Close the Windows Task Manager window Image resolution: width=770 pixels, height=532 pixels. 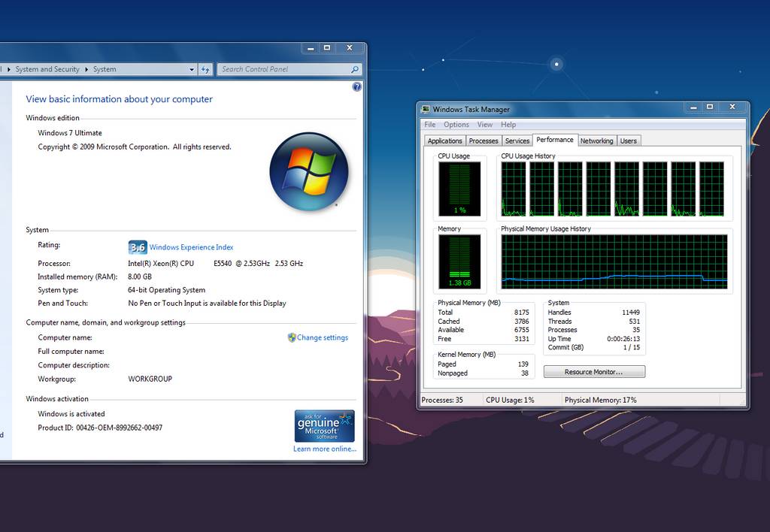tap(732, 107)
